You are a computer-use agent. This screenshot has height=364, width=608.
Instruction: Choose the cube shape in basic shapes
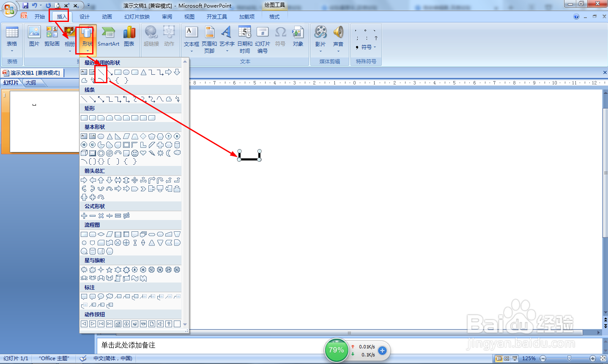point(84,153)
